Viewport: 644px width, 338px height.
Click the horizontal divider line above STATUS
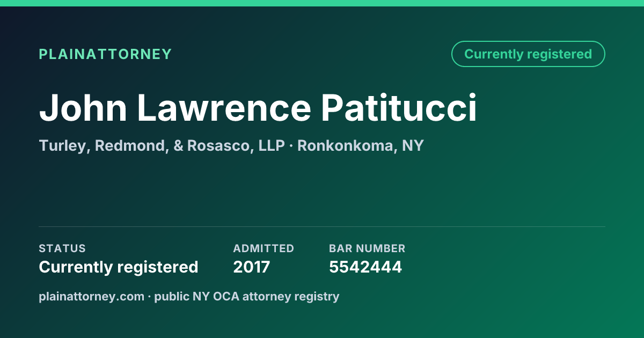[322, 226]
